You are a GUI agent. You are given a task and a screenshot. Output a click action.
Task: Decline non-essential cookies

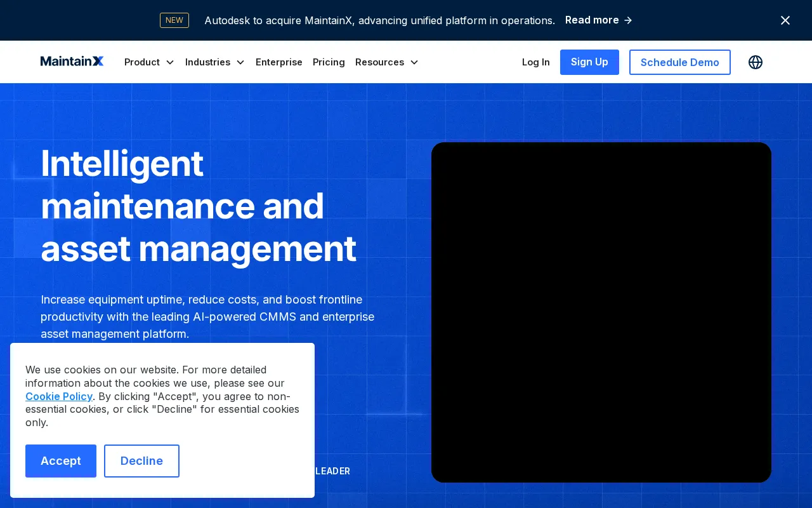[x=141, y=461]
